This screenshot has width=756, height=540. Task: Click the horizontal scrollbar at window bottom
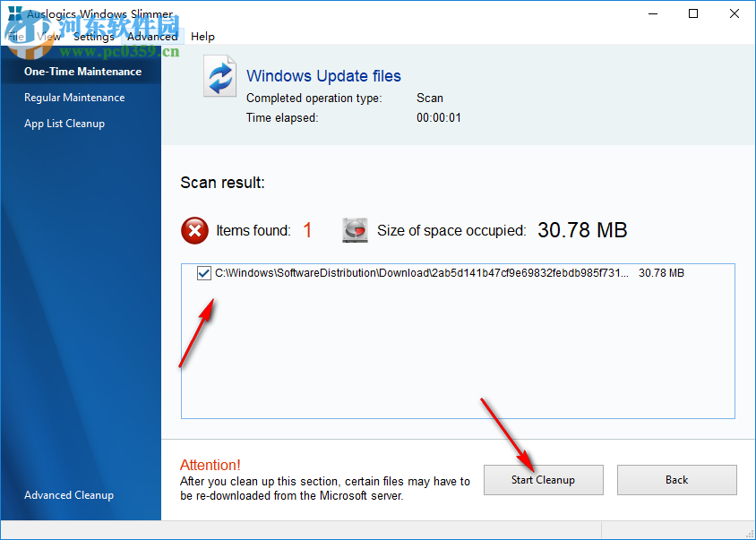(376, 530)
